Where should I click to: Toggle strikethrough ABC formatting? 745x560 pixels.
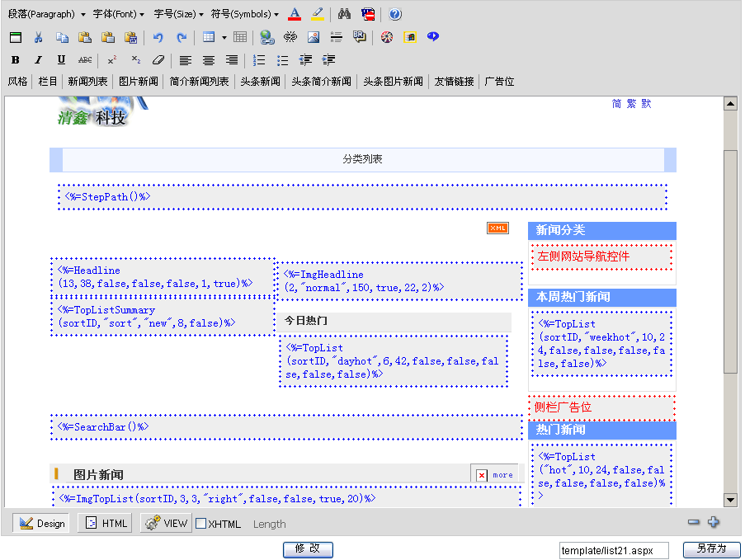tap(85, 60)
